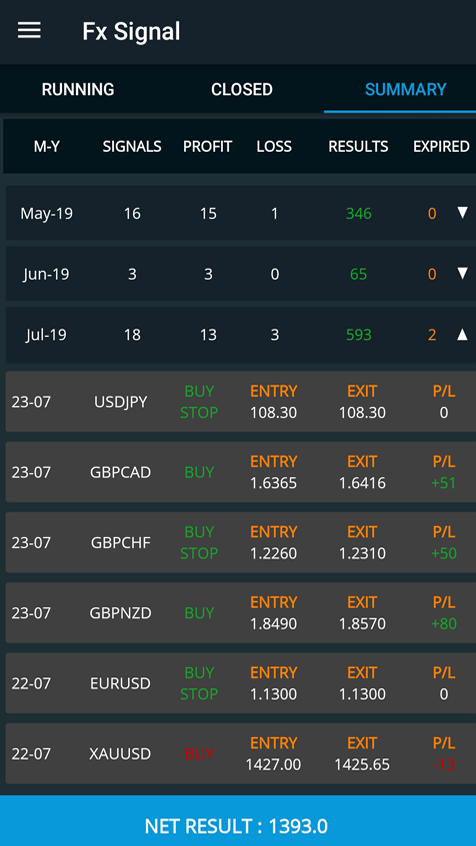Expand the Jun-19 row arrow

coord(462,274)
